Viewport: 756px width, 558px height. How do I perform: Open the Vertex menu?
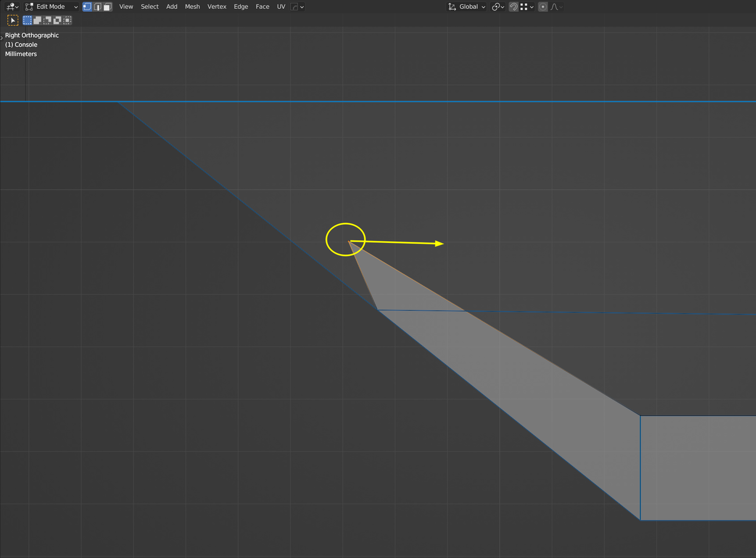217,7
